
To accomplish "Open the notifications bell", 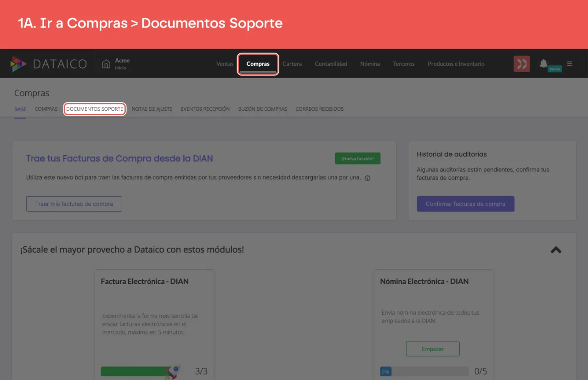I will (544, 63).
